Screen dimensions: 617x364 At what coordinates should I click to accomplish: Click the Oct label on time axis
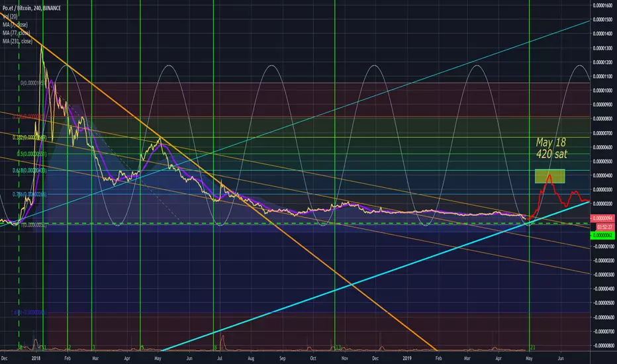[313, 359]
